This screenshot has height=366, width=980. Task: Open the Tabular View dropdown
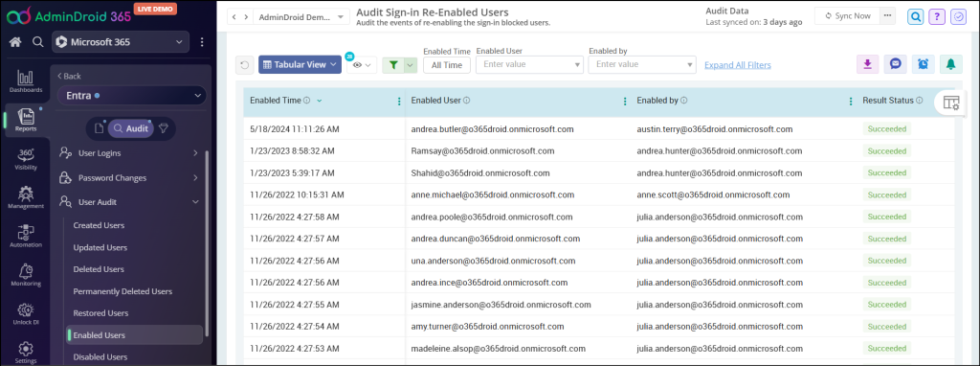(300, 64)
